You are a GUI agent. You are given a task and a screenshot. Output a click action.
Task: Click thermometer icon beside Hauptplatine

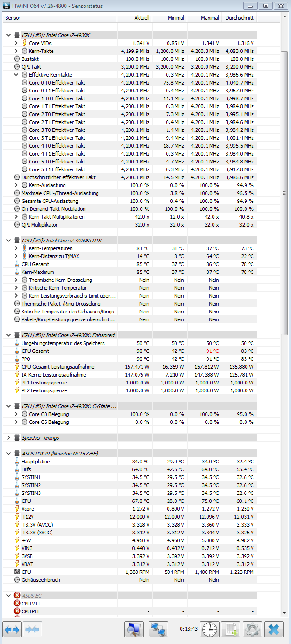[17, 462]
